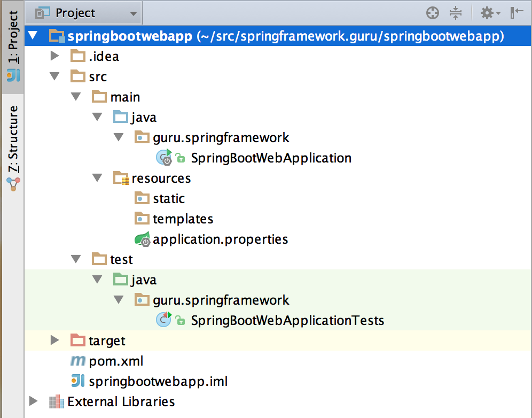Select the resources folder name
Viewport: 532px width, 418px height.
[x=161, y=179]
